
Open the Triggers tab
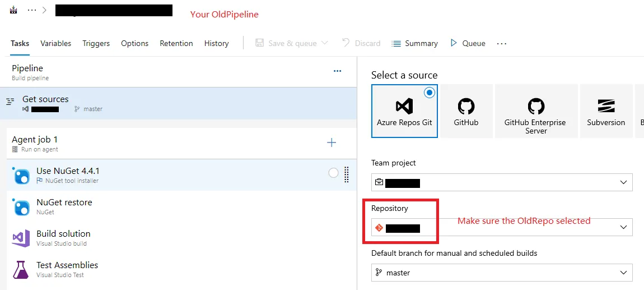click(96, 43)
